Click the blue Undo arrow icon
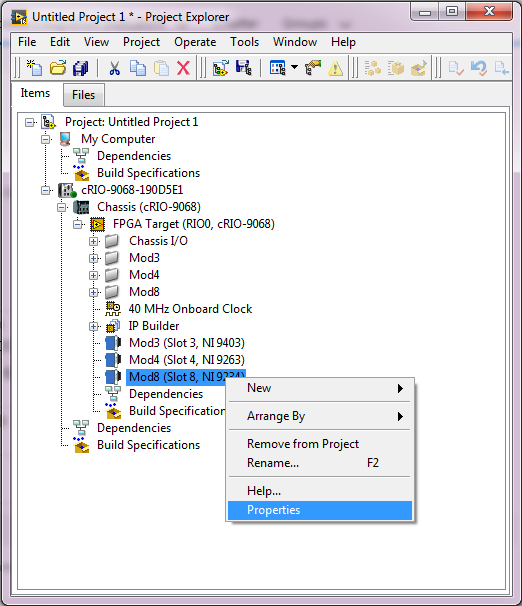 click(479, 68)
